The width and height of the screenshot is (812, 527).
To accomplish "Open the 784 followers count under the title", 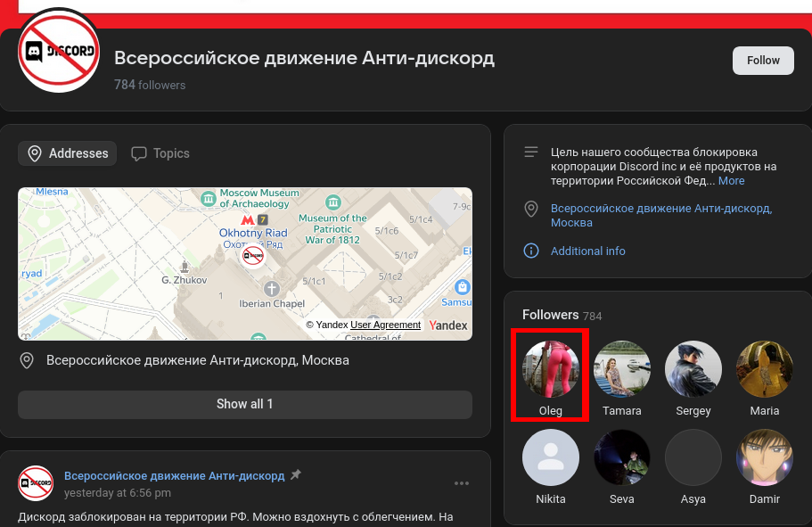I will (150, 85).
